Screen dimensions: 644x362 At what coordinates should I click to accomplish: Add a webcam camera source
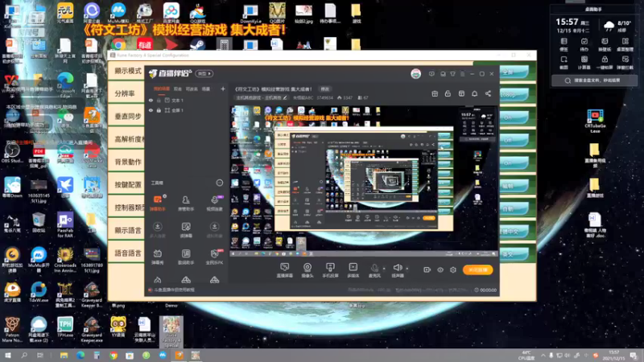(x=308, y=270)
